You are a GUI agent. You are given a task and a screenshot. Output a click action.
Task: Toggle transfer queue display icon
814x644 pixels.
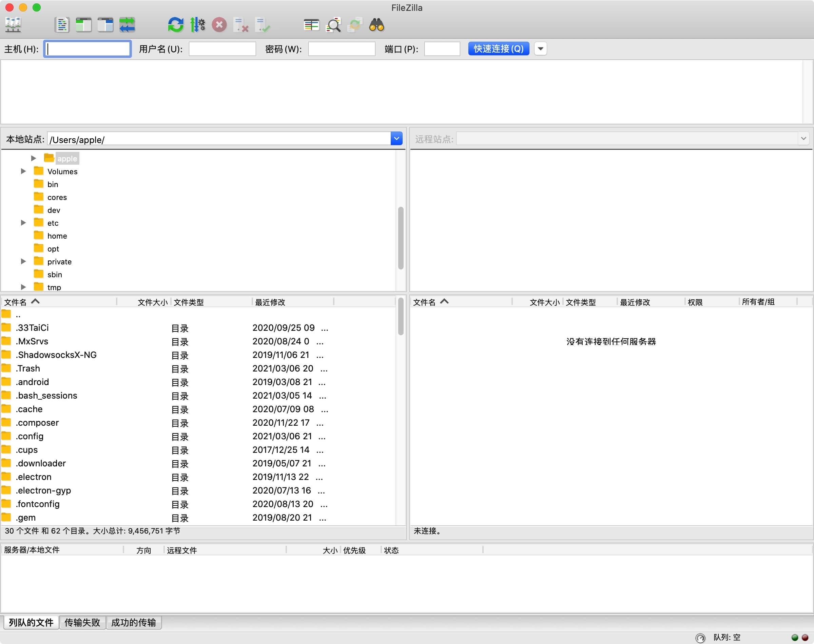127,25
